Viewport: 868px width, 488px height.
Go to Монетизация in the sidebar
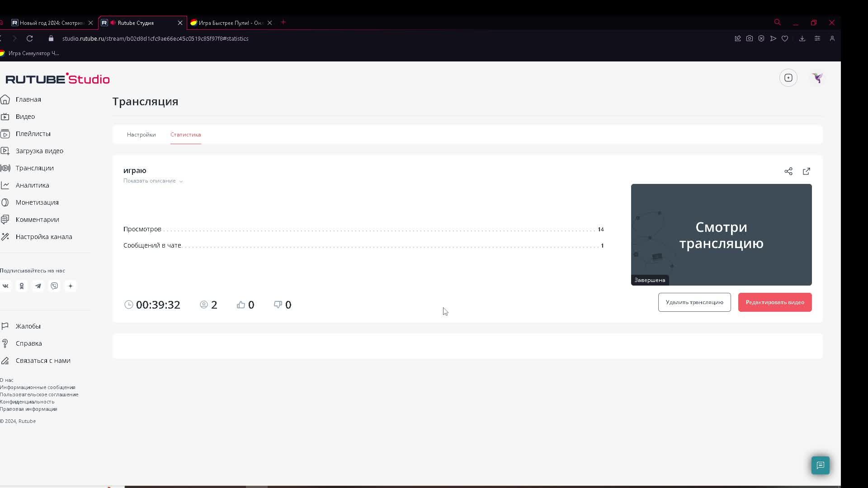(37, 202)
